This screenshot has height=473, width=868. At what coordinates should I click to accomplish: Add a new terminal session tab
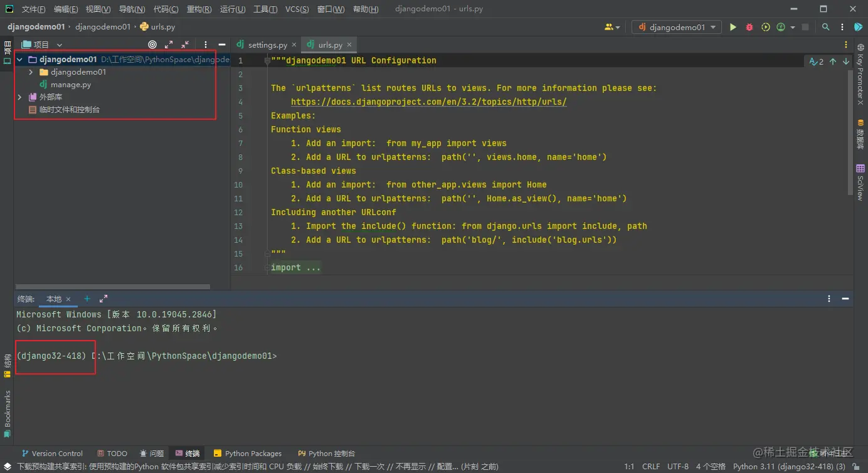click(x=87, y=299)
